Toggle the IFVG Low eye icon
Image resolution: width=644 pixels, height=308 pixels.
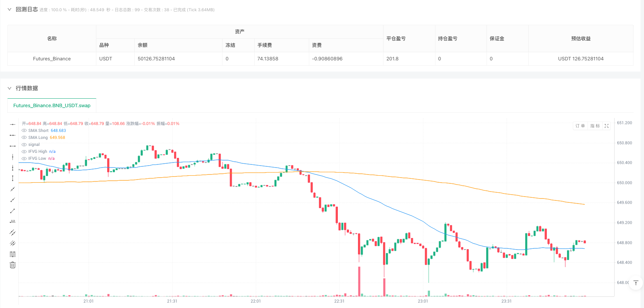(24, 159)
